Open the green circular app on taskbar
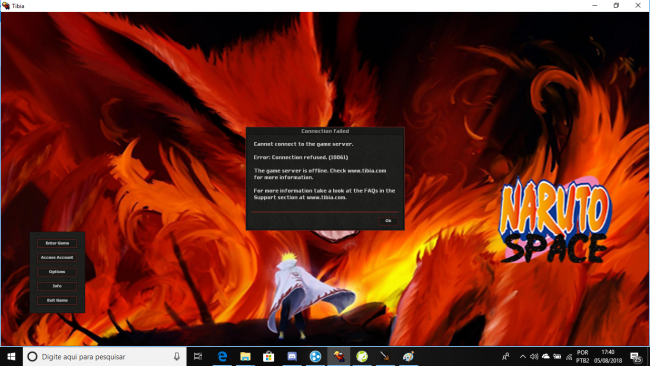The height and width of the screenshot is (366, 650). (x=362, y=356)
